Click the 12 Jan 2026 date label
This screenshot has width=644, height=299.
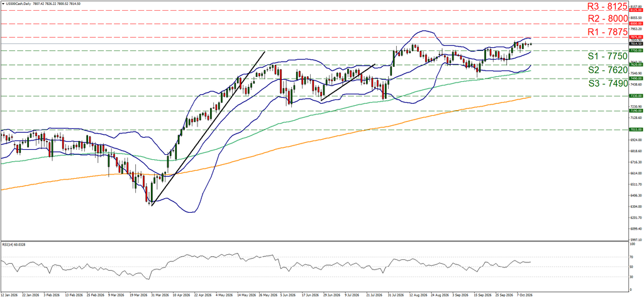point(9,295)
